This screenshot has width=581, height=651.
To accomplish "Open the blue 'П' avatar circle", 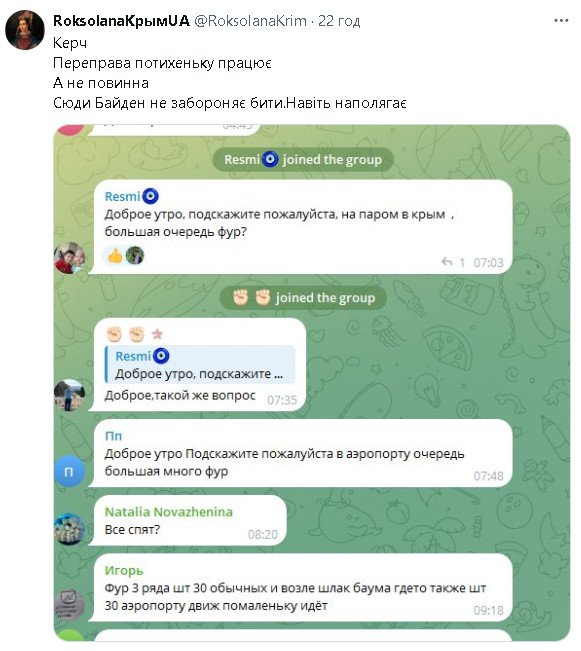I will [69, 471].
